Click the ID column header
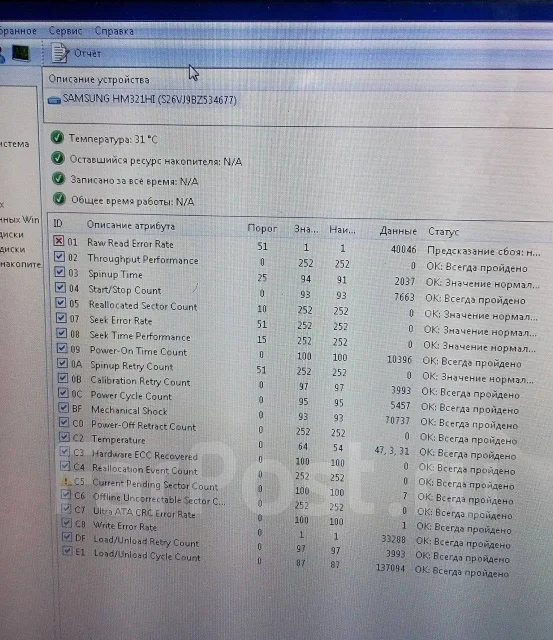553x640 pixels. 58,223
